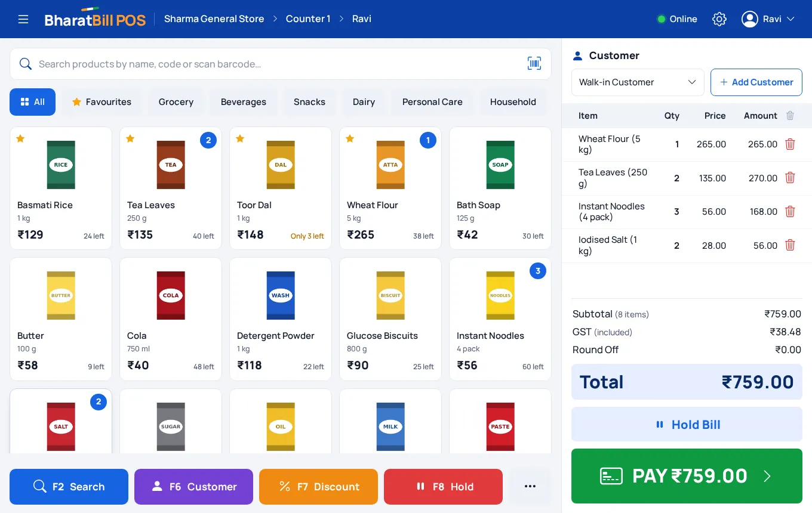Click the Basmati Rice favourite star

(x=20, y=138)
